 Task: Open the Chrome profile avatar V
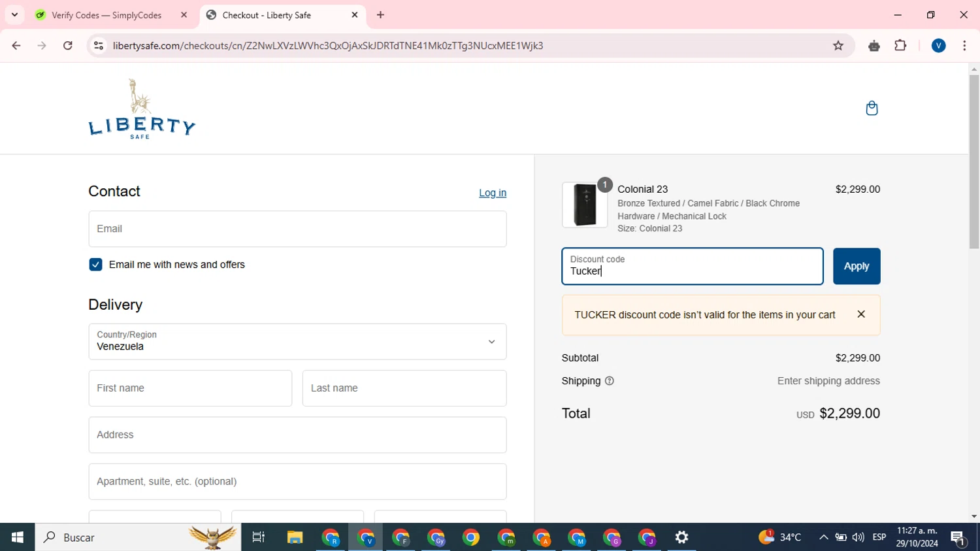[939, 46]
